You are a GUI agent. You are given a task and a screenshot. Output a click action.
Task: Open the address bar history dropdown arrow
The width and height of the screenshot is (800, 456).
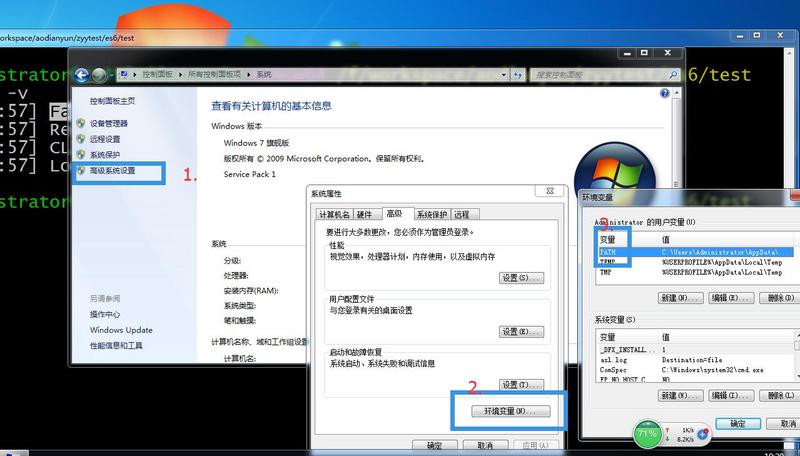(504, 75)
